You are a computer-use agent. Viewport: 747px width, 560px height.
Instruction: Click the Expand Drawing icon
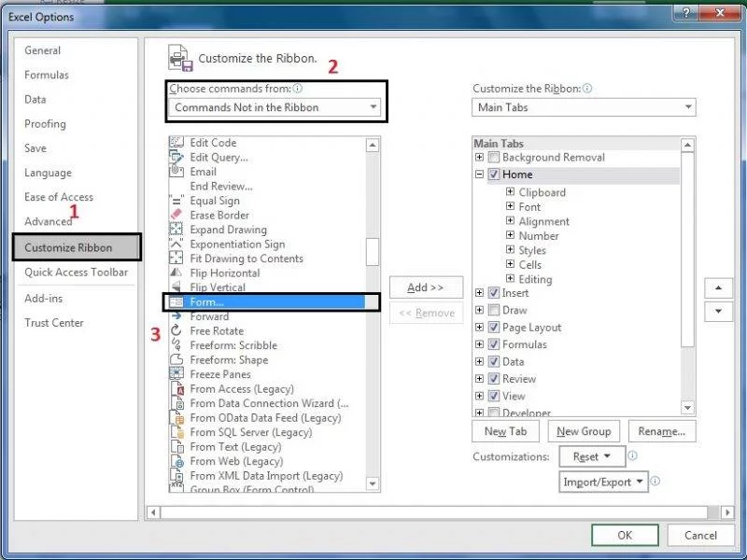(x=176, y=230)
